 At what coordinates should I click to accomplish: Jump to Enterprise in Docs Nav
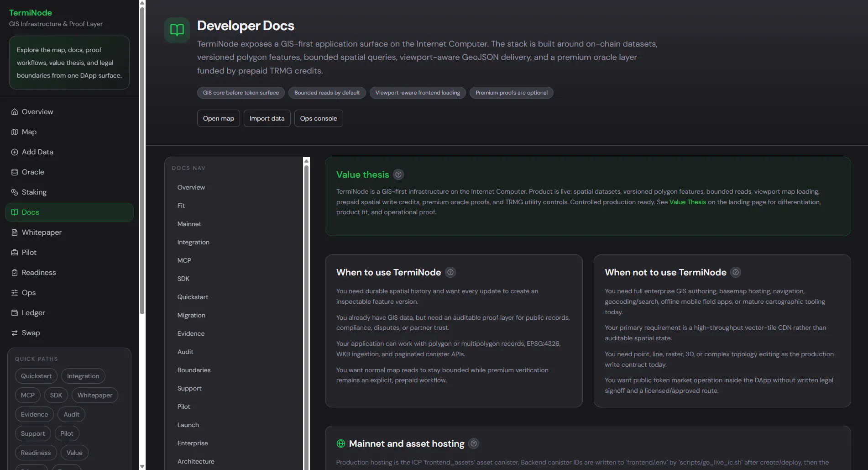point(234,443)
